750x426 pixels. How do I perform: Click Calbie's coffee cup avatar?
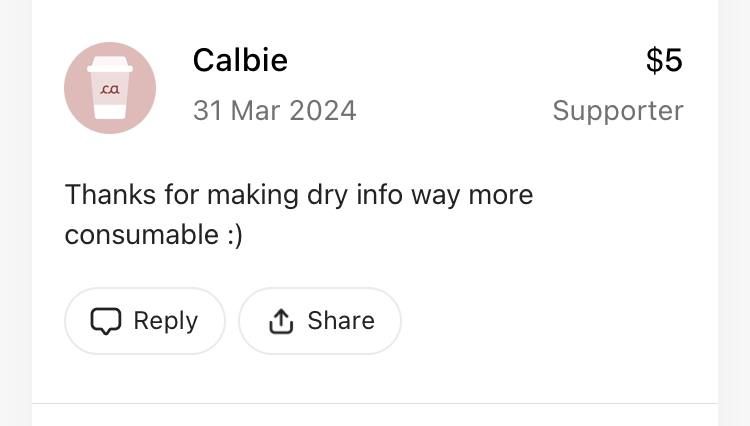tap(110, 88)
